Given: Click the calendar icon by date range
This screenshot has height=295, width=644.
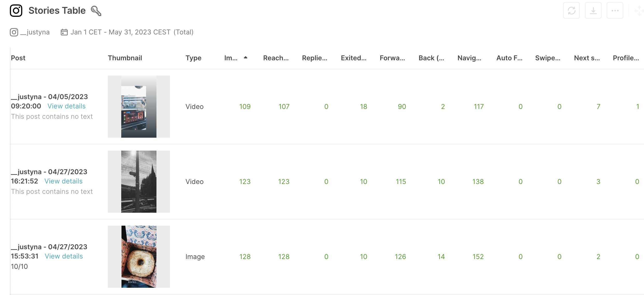Looking at the screenshot, I should click(64, 32).
